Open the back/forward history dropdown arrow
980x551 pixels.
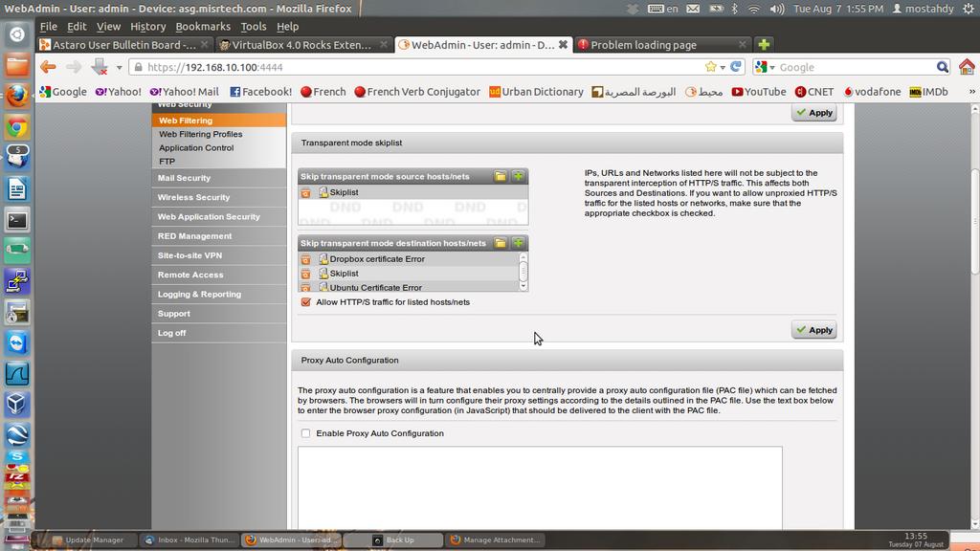pyautogui.click(x=119, y=68)
